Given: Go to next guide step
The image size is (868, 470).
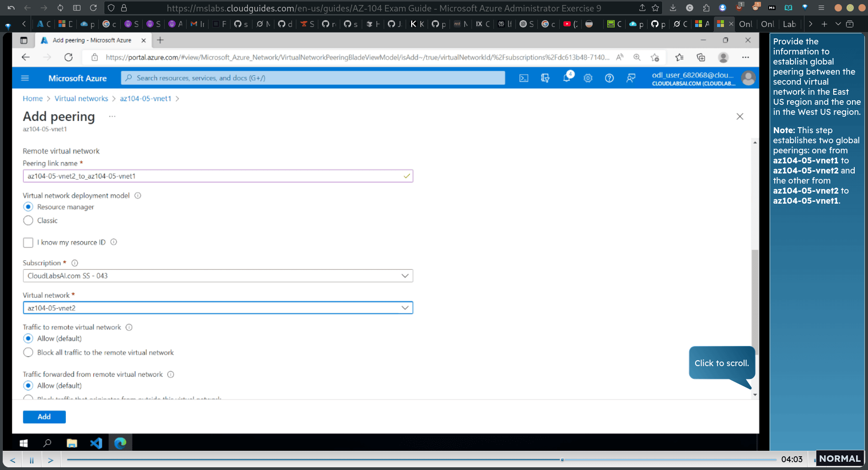Looking at the screenshot, I should pyautogui.click(x=51, y=460).
